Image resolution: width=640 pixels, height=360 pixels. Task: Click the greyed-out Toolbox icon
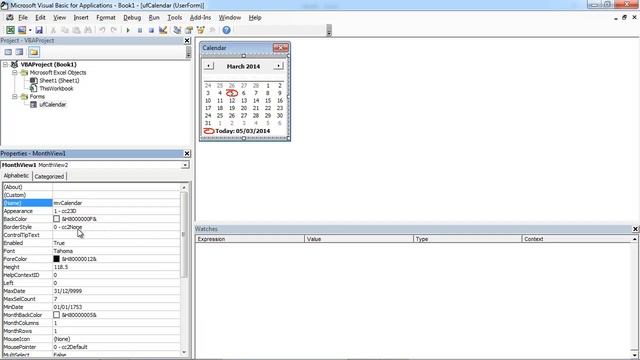212,30
